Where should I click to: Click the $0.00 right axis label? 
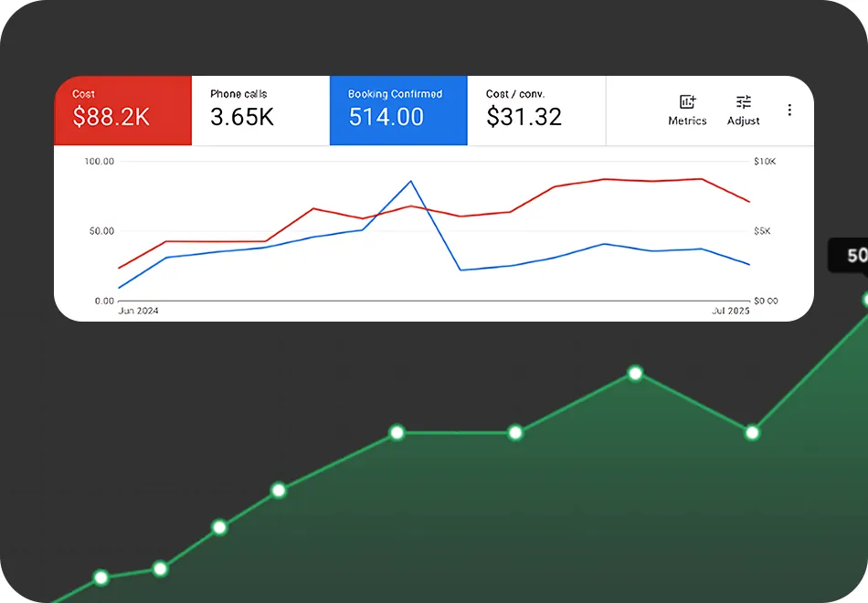[765, 301]
